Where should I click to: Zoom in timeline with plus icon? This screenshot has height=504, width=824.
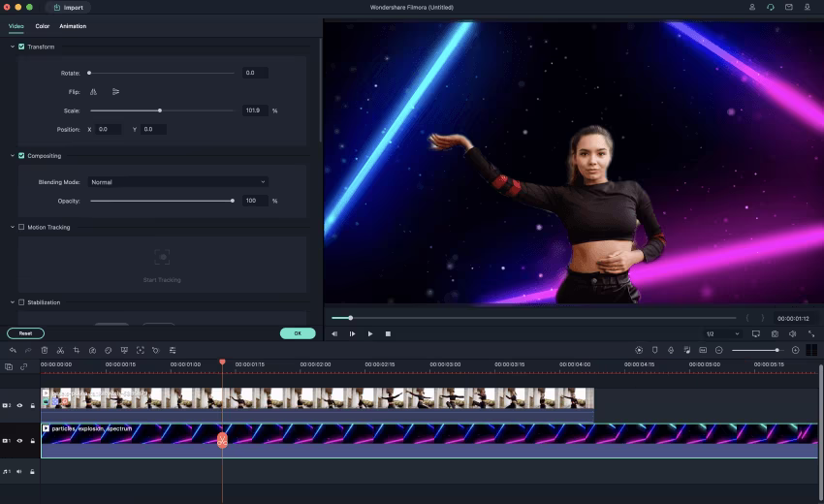(x=796, y=350)
